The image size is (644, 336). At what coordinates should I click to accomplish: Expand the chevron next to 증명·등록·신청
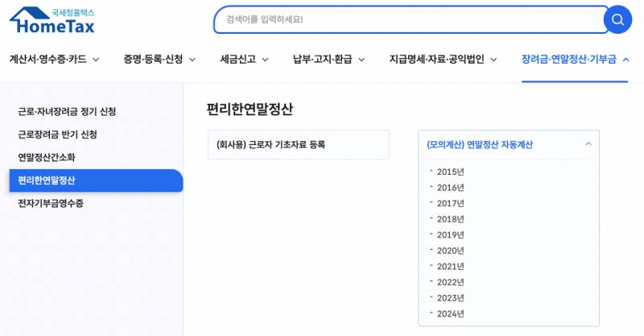tap(192, 60)
